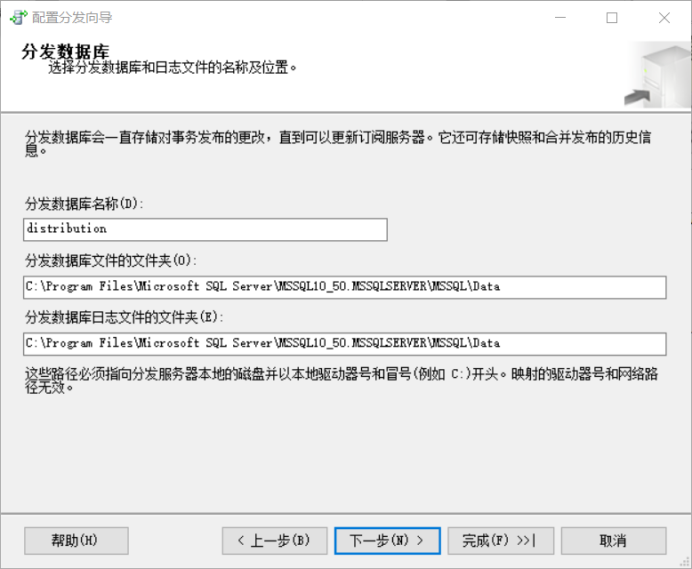Click the wizard icon in the title bar
692x569 pixels.
[x=17, y=17]
